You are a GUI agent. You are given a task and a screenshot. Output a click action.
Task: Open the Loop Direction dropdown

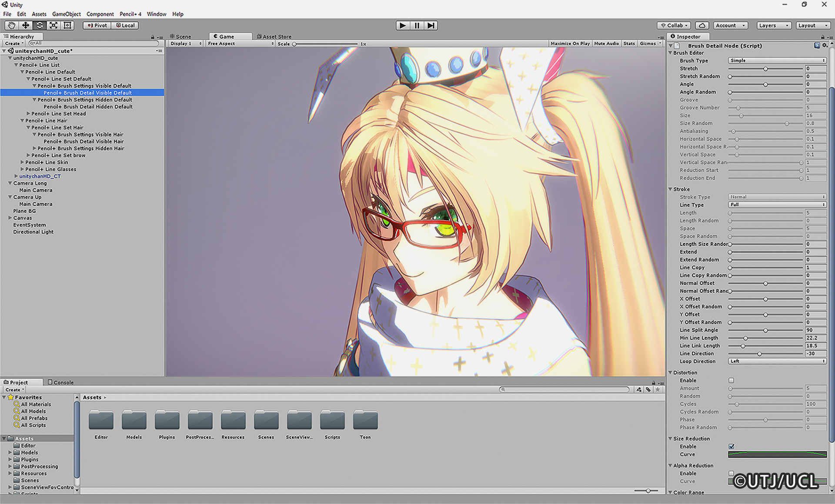coord(777,361)
